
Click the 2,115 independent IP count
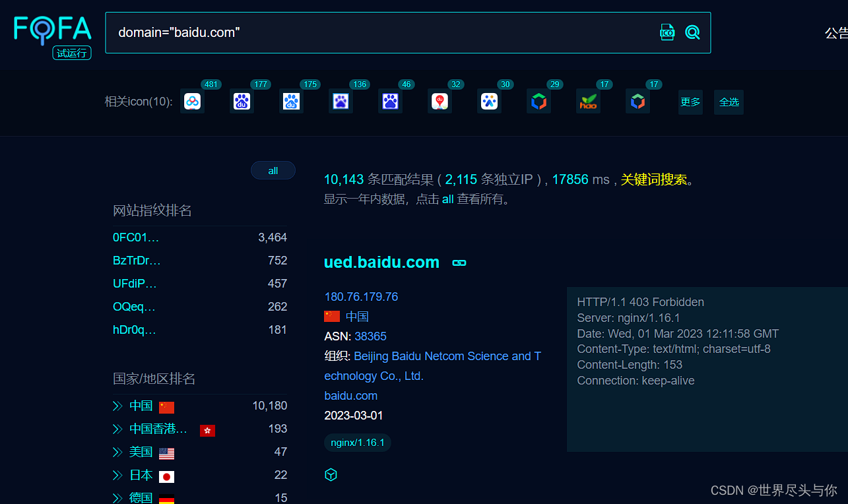(461, 179)
